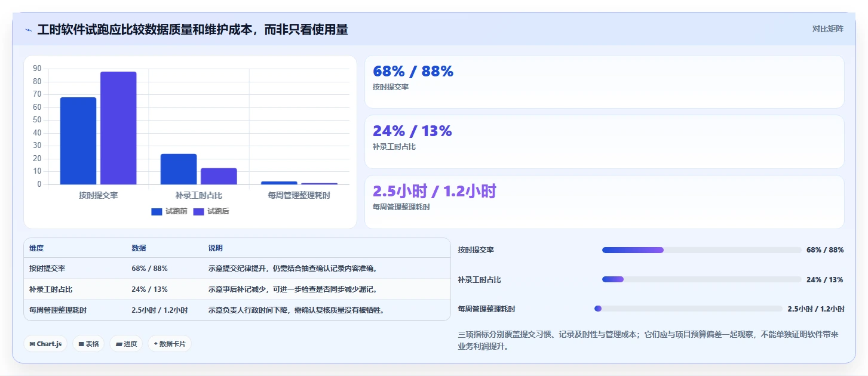This screenshot has height=376, width=868.
Task: Select the 每周管理整理耗时 table row cell
Action: pos(58,310)
